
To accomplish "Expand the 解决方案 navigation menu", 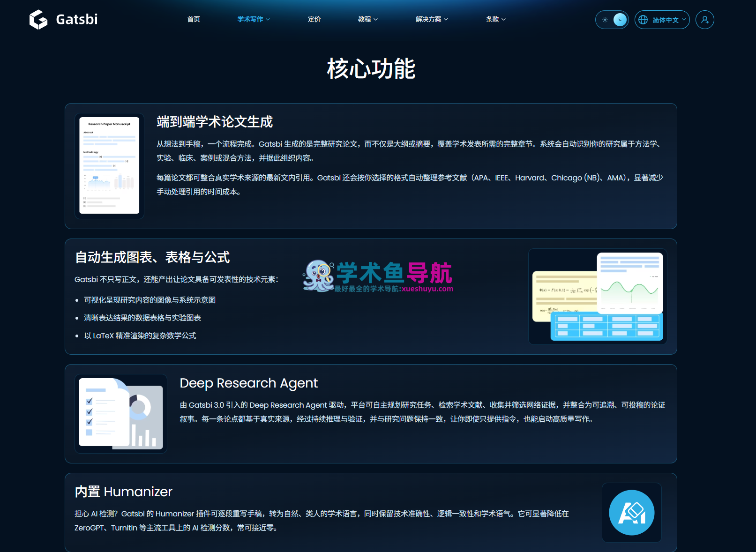I will point(432,19).
